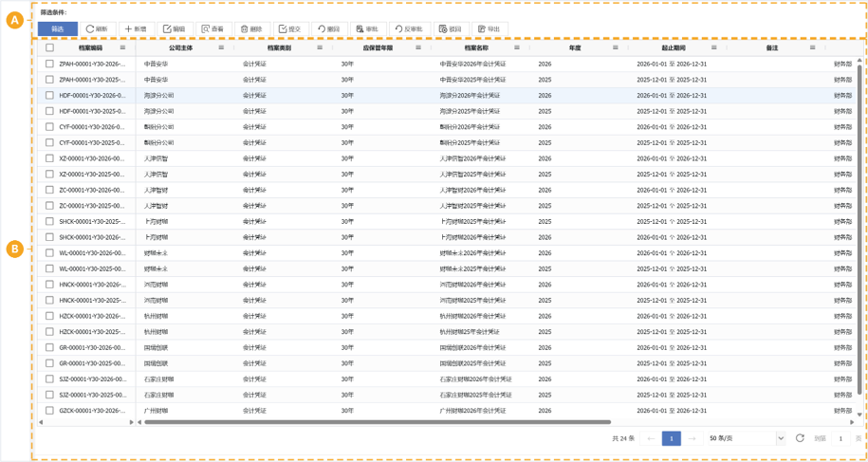Select page 1 in the pagination
The height and width of the screenshot is (462, 868).
point(671,439)
